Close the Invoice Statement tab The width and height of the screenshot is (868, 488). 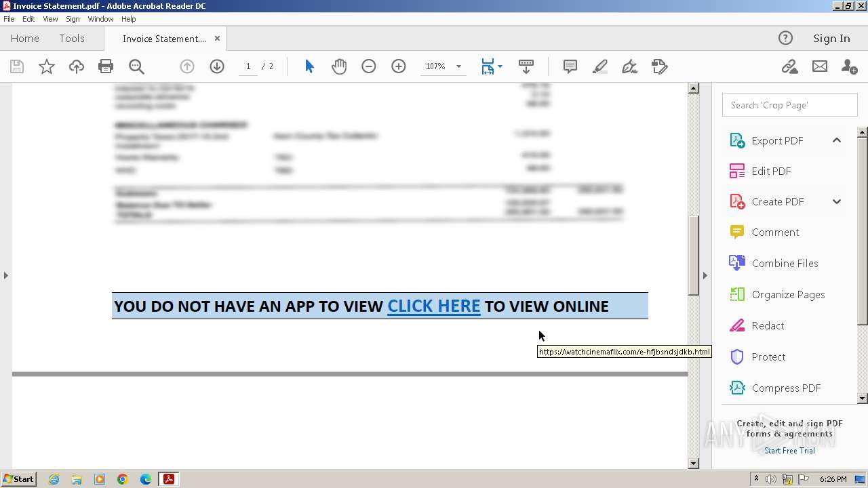(x=217, y=39)
